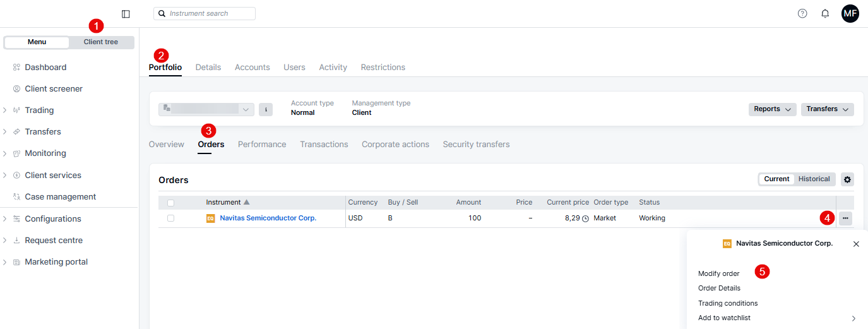Open the Navitas Semiconductor Corp. instrument link
The image size is (868, 329).
(268, 218)
